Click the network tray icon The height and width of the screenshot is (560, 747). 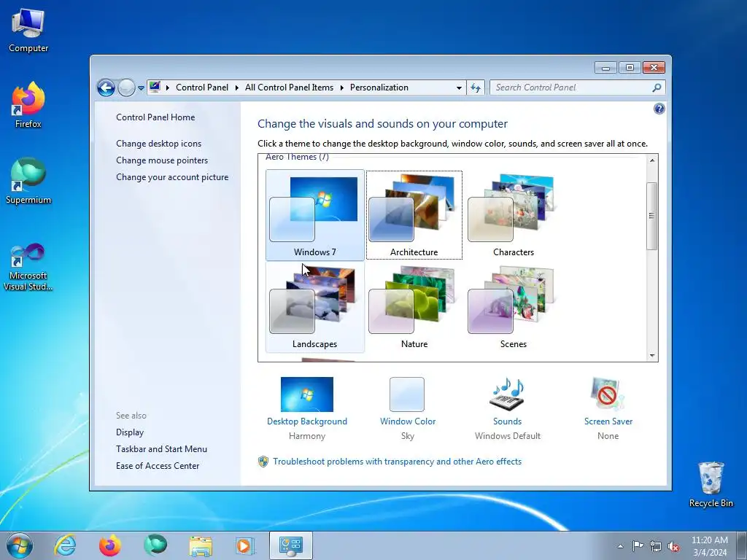click(656, 546)
